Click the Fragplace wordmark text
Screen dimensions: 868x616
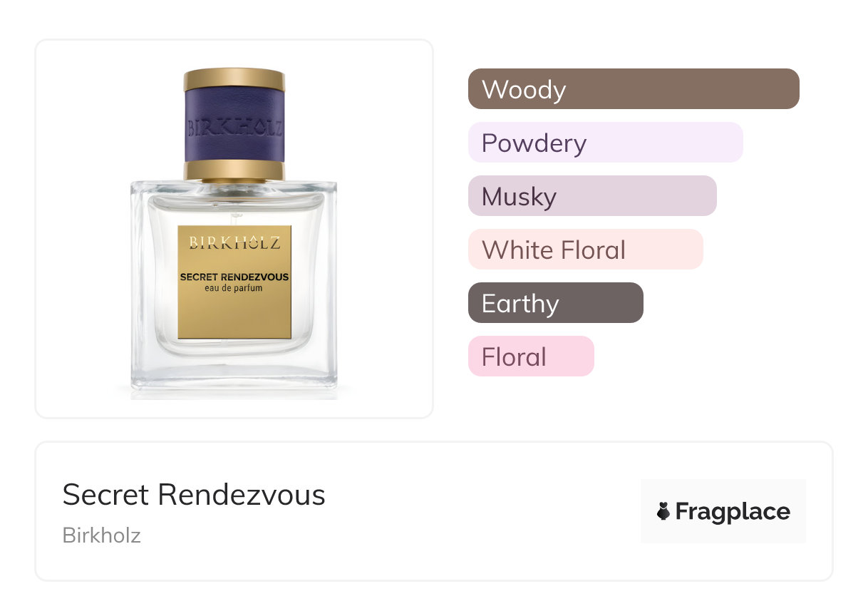pyautogui.click(x=733, y=512)
